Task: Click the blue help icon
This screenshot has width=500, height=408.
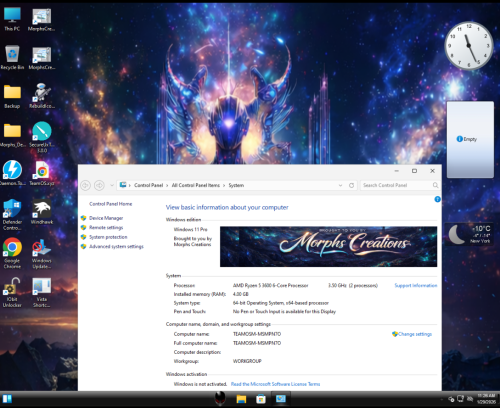Action: pos(437,199)
